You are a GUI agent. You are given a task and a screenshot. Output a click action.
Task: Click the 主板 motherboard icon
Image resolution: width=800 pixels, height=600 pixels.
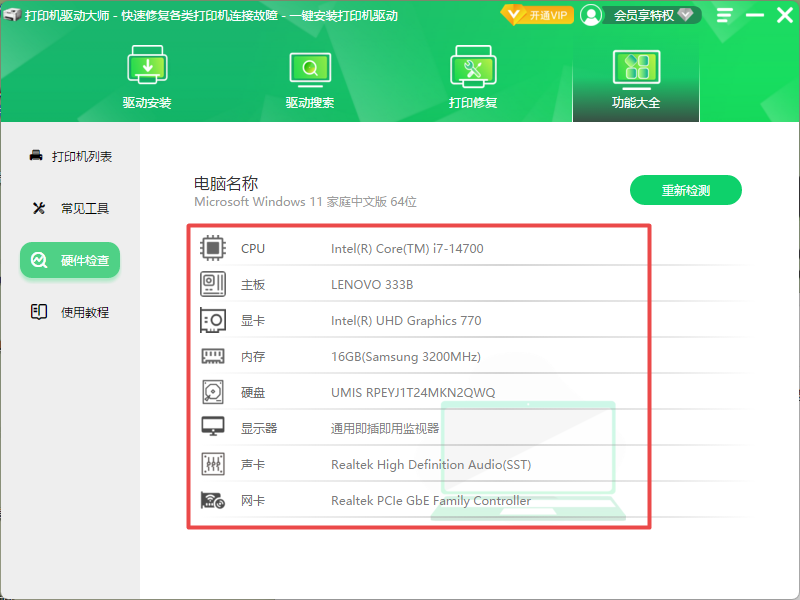point(211,283)
